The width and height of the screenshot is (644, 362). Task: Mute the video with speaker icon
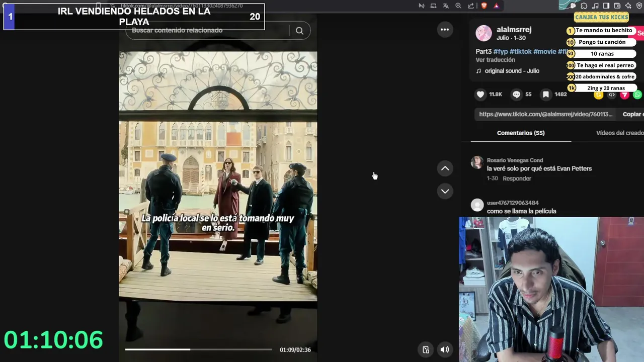(x=445, y=350)
